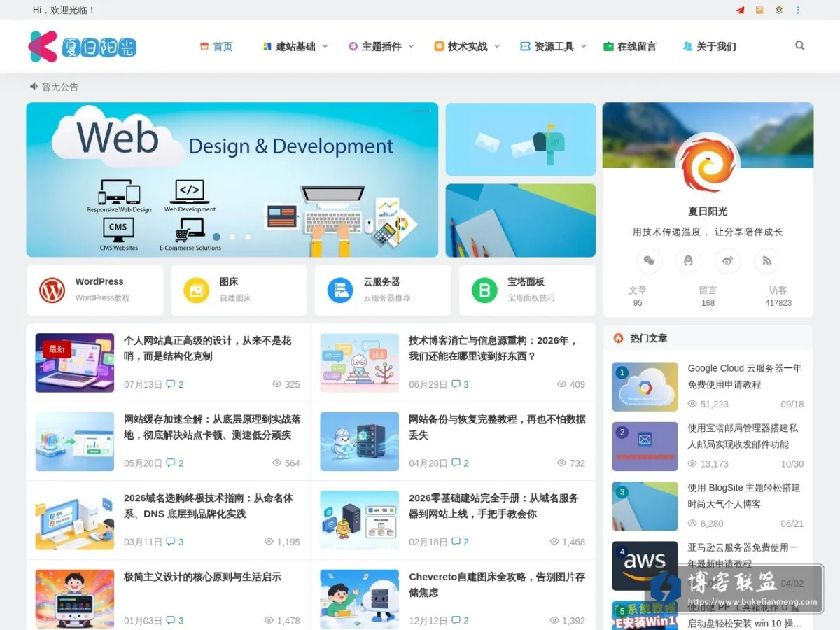Open 资源工具 in the navigation

pos(547,46)
